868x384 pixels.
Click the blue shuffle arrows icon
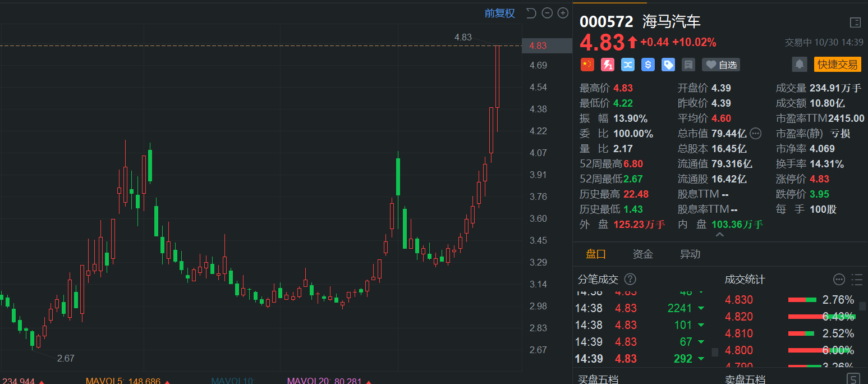tap(628, 65)
